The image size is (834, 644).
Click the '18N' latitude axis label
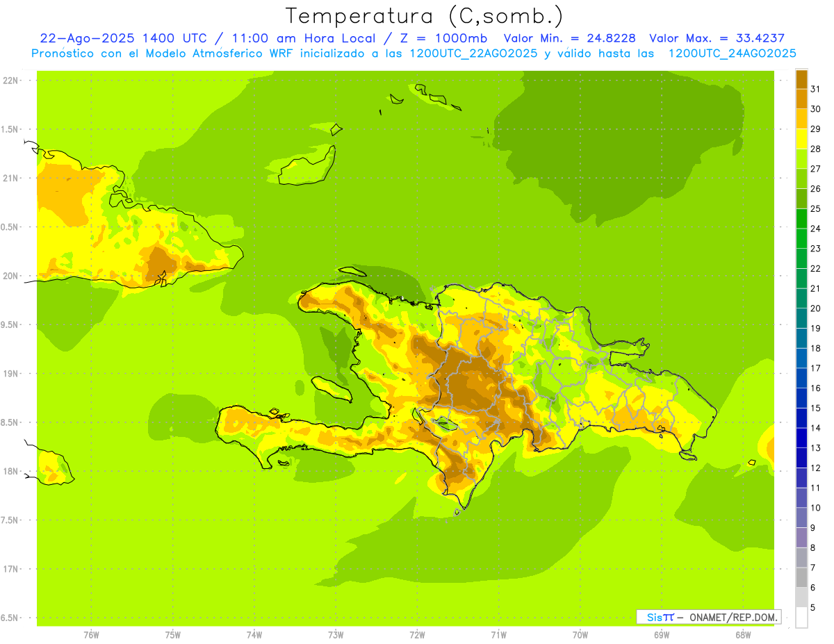(12, 471)
